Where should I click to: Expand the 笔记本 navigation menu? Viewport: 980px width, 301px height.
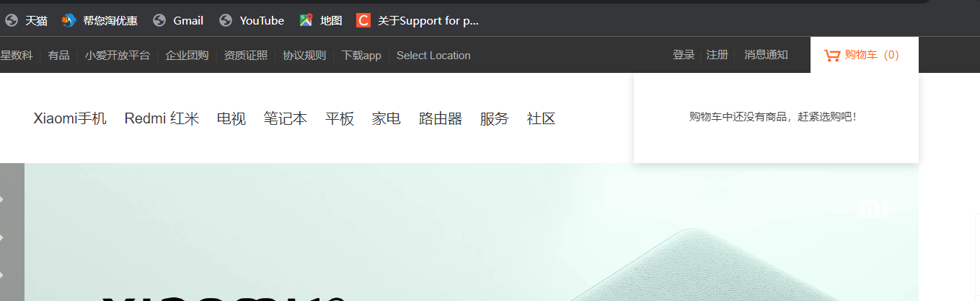click(x=286, y=118)
